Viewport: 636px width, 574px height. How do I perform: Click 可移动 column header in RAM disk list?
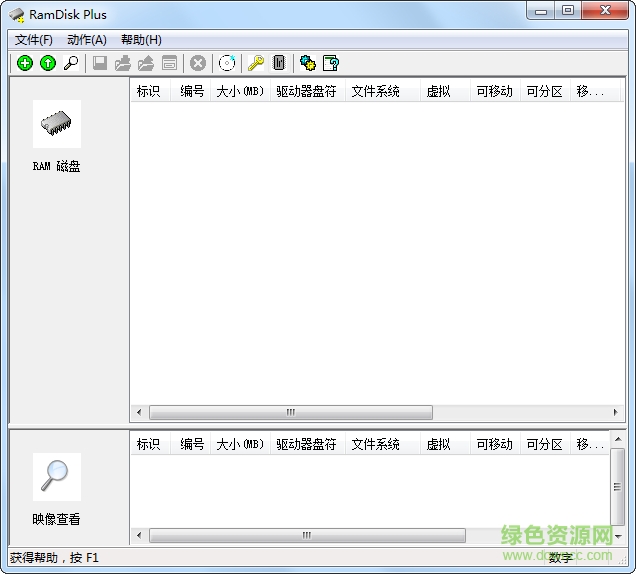click(x=495, y=91)
